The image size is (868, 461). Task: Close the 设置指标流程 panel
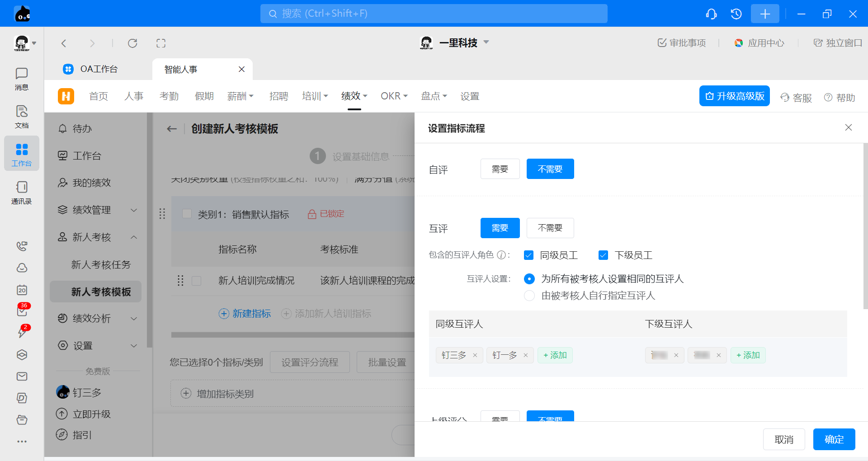(x=848, y=127)
